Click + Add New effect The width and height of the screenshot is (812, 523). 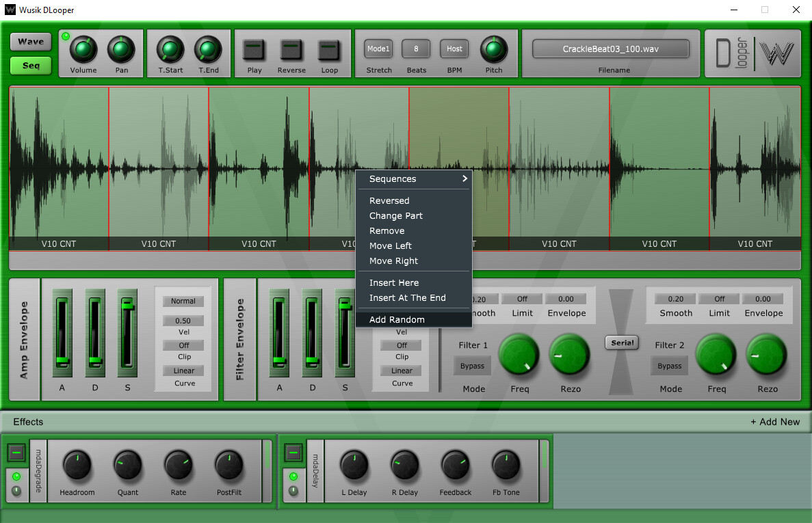[775, 422]
